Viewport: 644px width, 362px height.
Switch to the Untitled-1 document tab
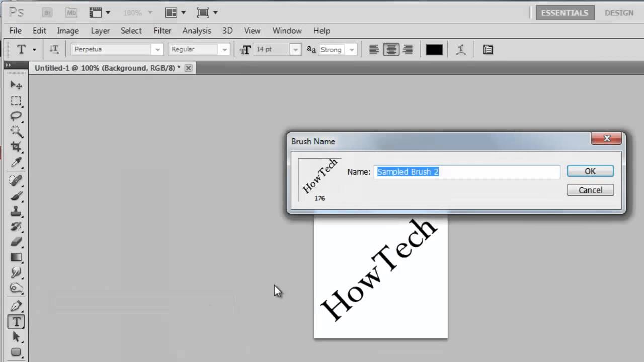point(107,68)
